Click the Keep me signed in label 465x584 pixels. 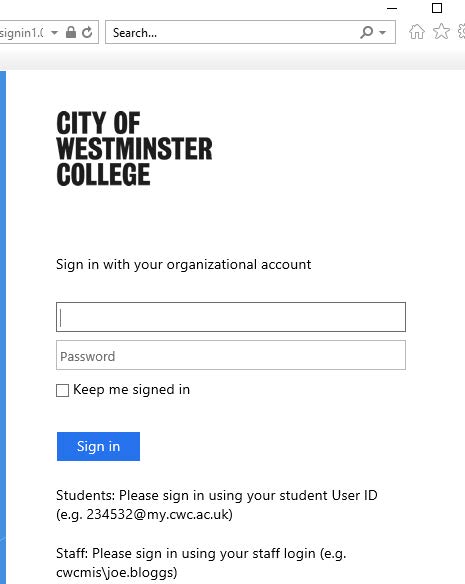coord(132,390)
